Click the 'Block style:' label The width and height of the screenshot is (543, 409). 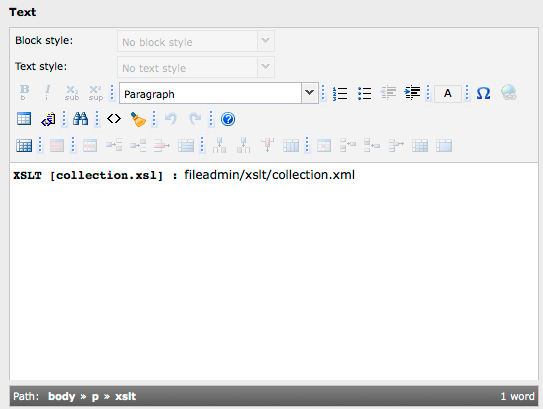pos(44,41)
